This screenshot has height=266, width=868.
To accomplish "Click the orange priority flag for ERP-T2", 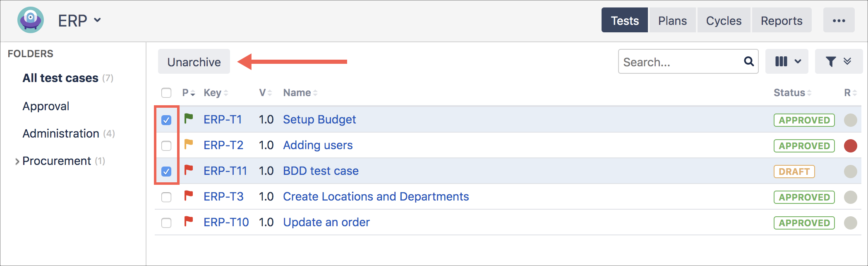I will click(189, 145).
